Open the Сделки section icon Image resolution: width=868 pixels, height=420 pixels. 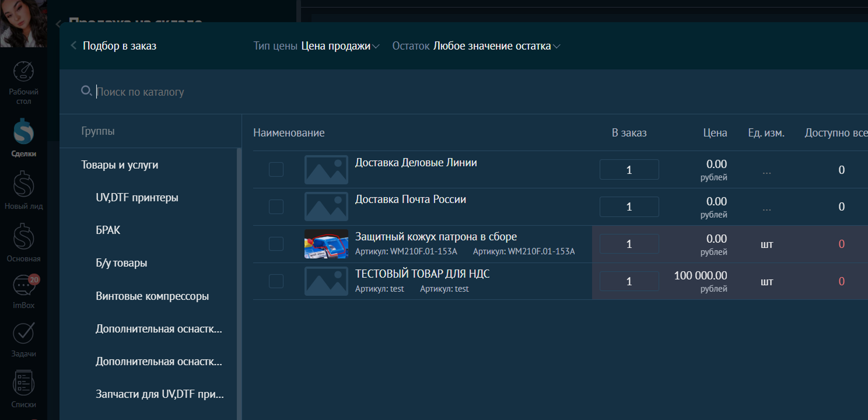point(23,132)
